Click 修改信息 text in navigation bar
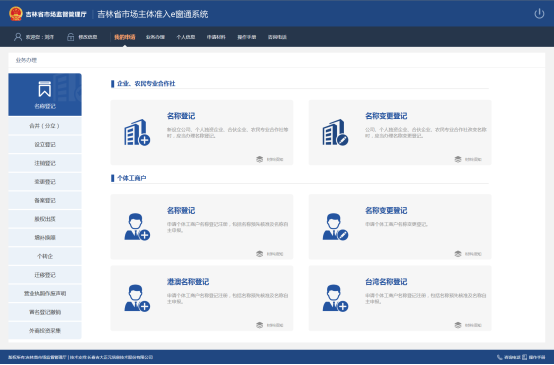 88,37
